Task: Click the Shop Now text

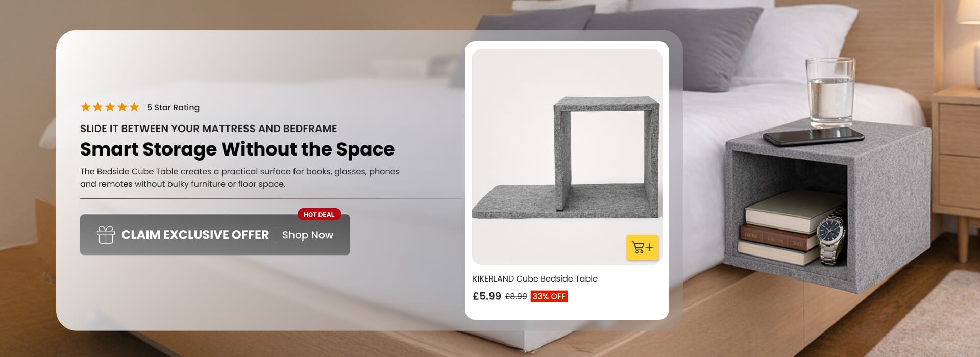Action: click(x=308, y=235)
